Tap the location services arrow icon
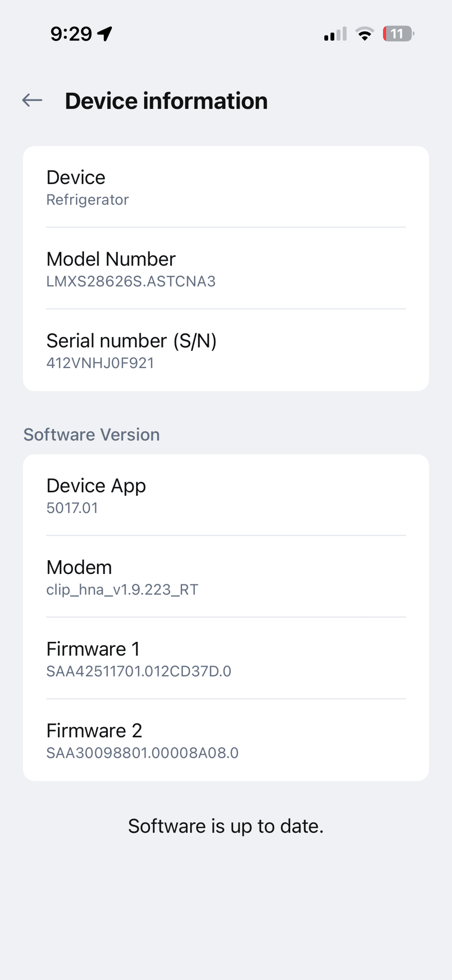Viewport: 452px width, 980px height. pyautogui.click(x=105, y=34)
